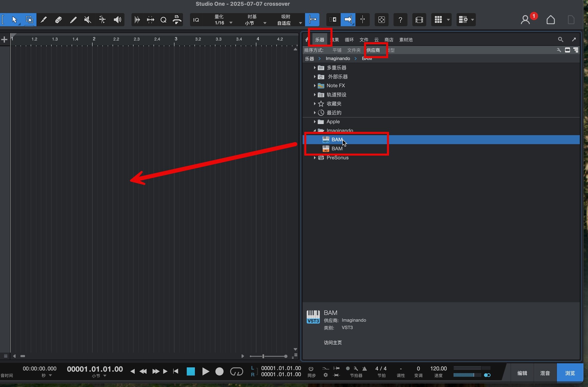Expand the Apple vendor folder
The height and width of the screenshot is (387, 588).
pos(315,122)
